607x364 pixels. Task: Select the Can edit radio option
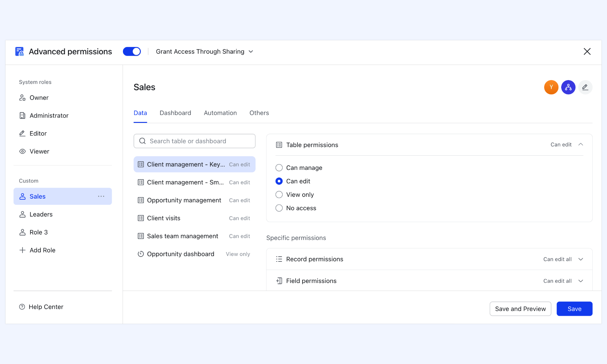(279, 181)
